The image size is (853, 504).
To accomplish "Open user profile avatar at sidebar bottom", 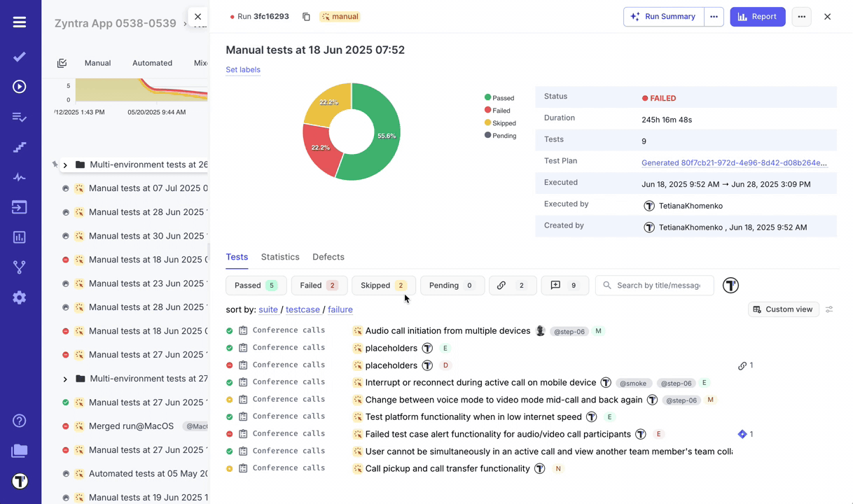I will click(x=20, y=482).
